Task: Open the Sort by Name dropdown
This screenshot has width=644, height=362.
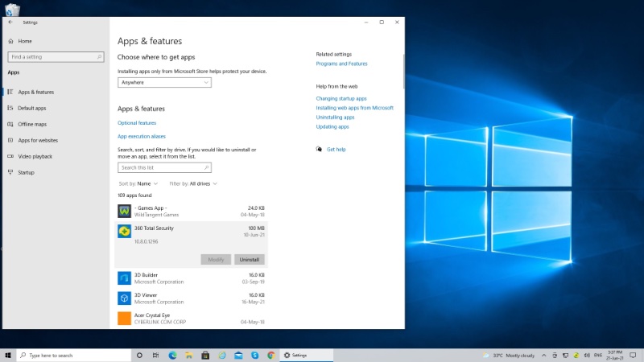Action: pos(138,183)
